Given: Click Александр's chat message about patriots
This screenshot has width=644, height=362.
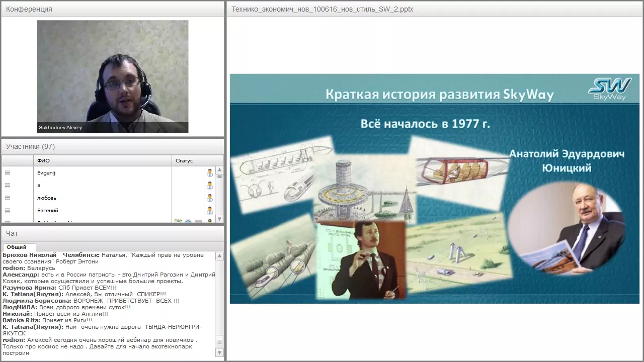Looking at the screenshot, I should pos(109,278).
